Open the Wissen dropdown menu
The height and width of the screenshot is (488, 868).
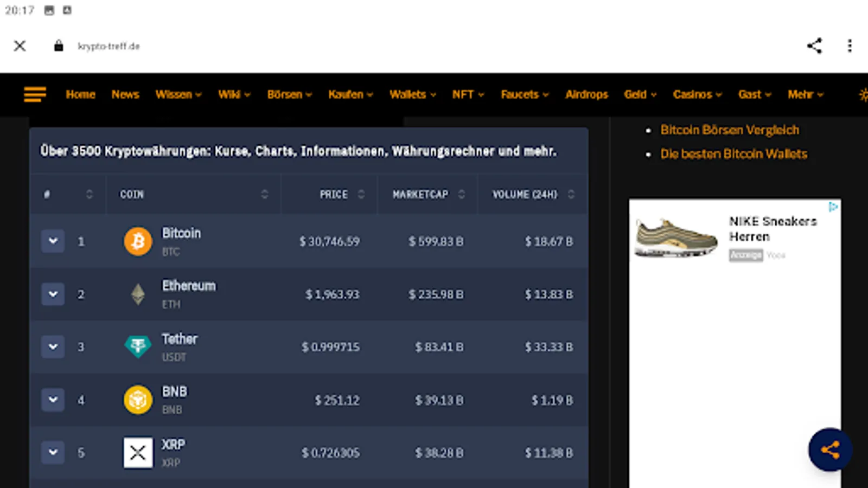pos(178,94)
